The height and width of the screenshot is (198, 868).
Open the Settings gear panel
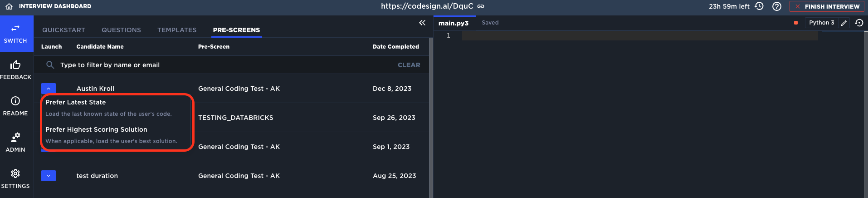15,173
